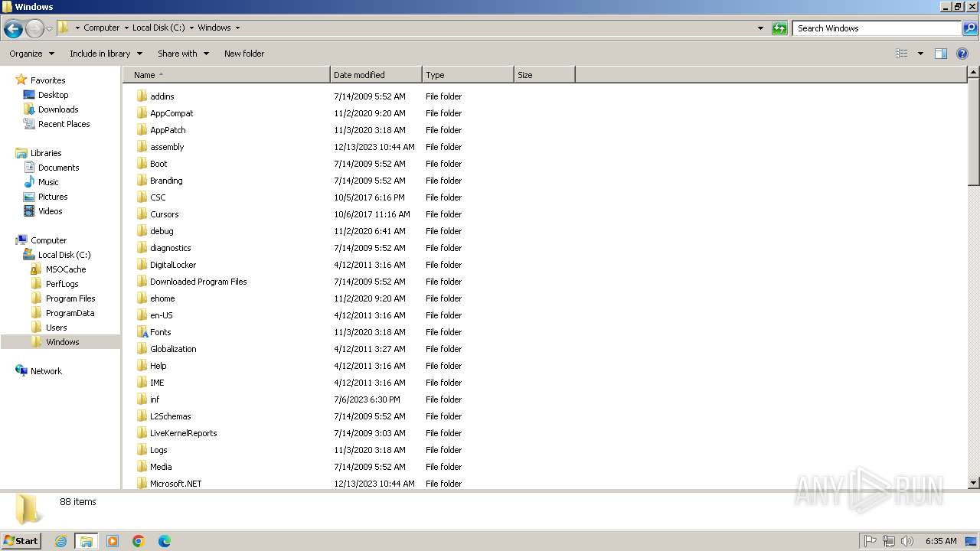Image resolution: width=980 pixels, height=551 pixels.
Task: Open Include in library menu
Action: click(x=106, y=54)
